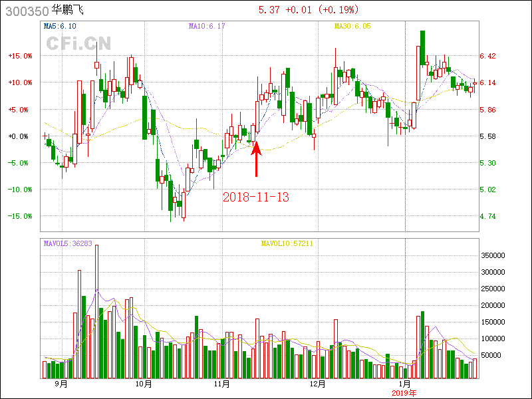Select the 10月 time axis label
Viewport: 532px width, 399px height.
144,384
